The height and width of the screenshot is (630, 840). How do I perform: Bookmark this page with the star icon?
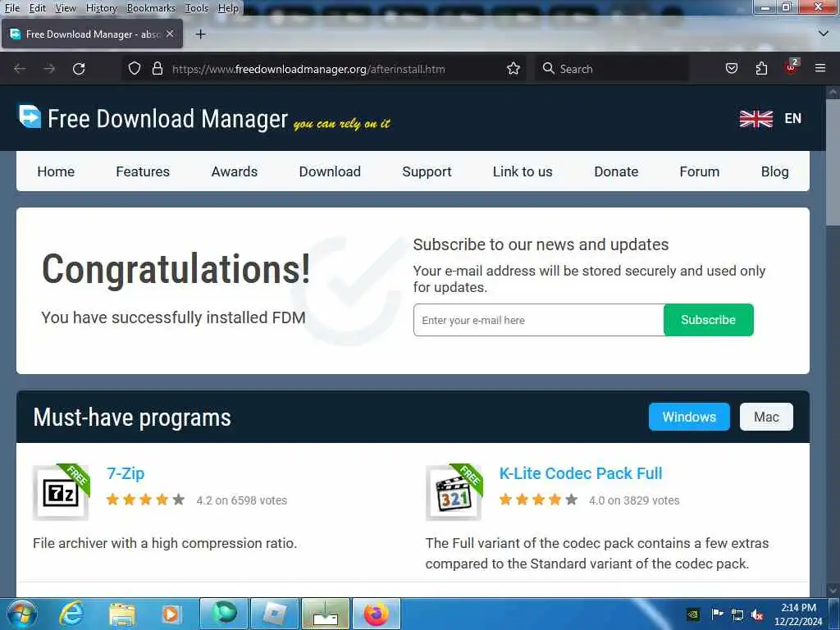(514, 69)
